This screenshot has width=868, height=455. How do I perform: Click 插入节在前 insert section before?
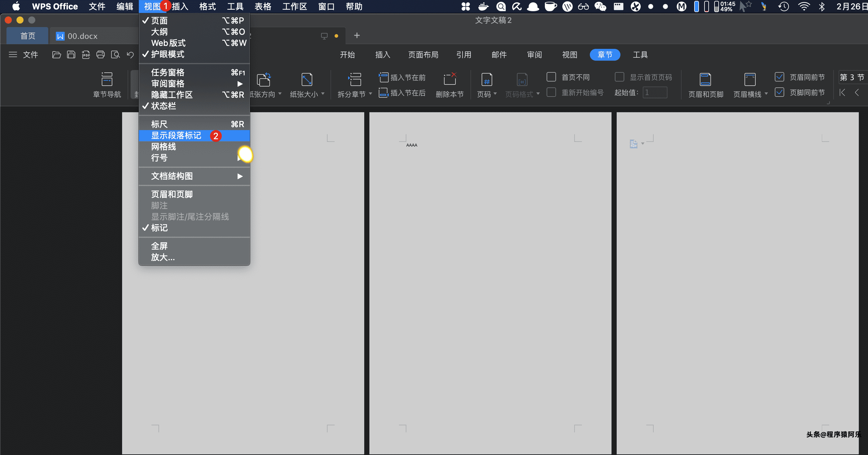(402, 77)
